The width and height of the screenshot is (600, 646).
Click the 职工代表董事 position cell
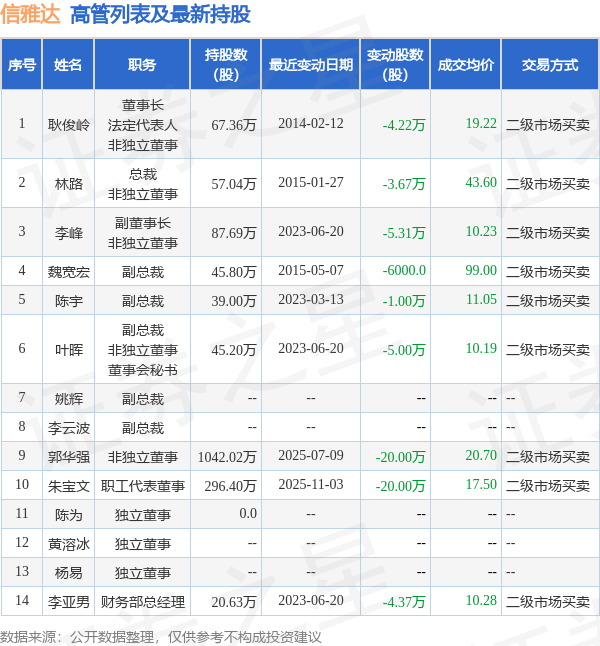[143, 486]
